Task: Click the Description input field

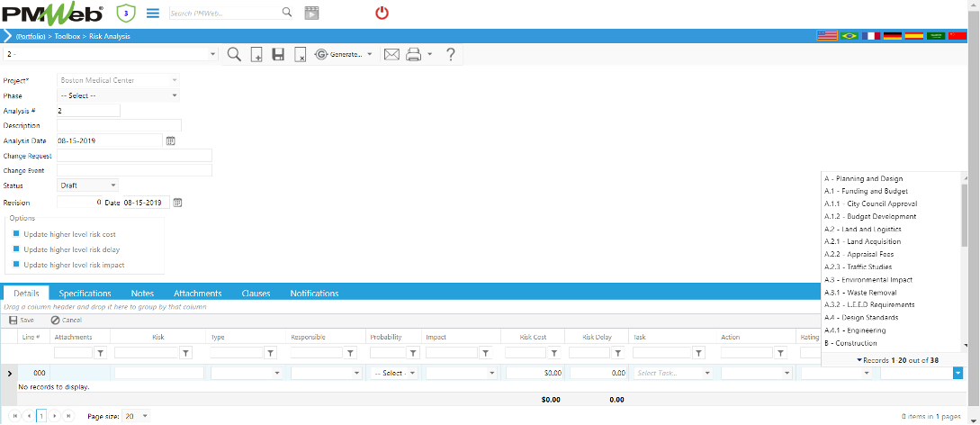Action: (x=119, y=126)
